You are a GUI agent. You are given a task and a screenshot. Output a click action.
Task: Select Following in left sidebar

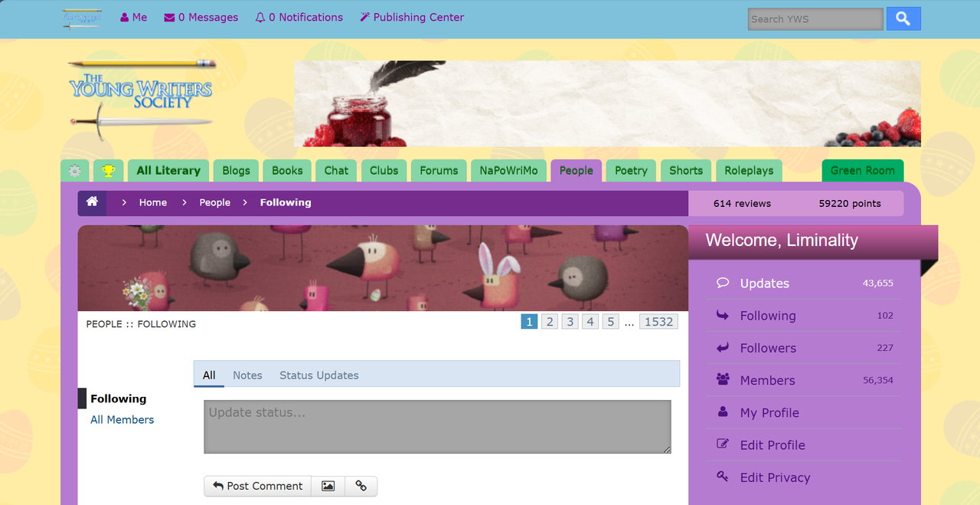point(118,398)
